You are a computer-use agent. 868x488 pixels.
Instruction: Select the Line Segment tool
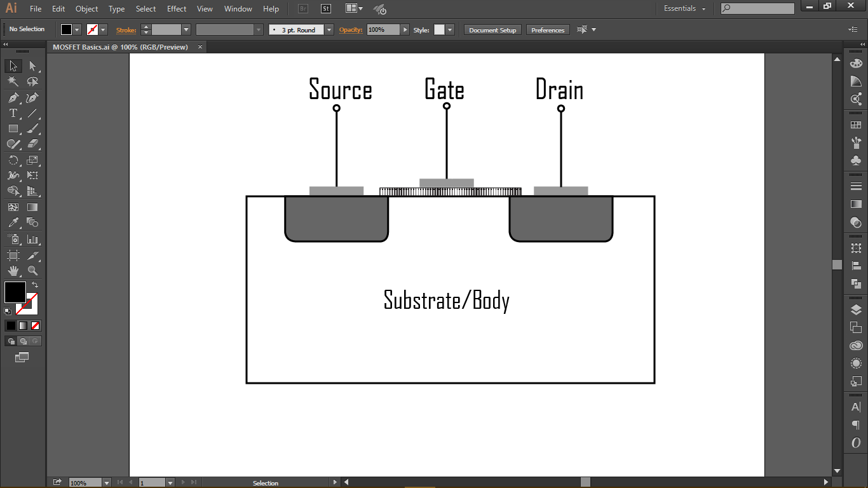pyautogui.click(x=32, y=113)
